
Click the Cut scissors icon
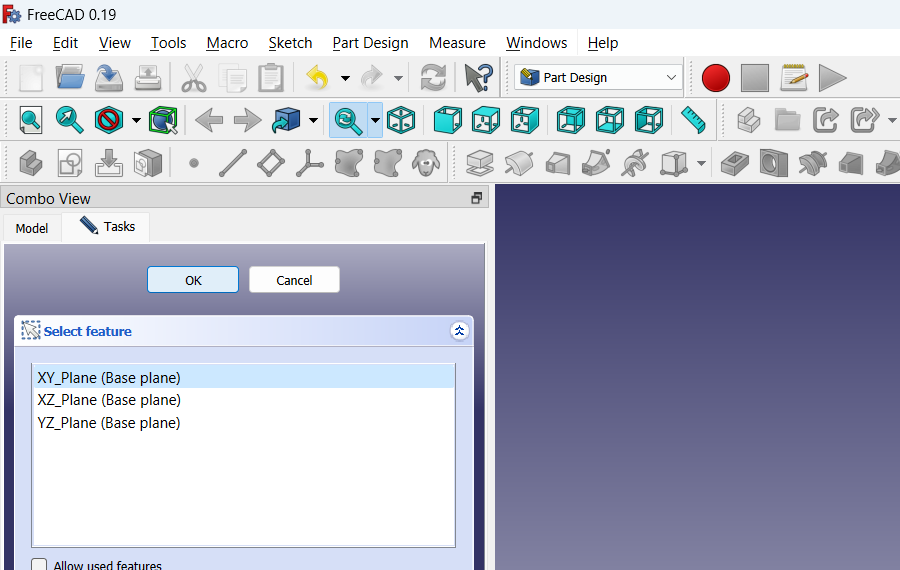click(193, 77)
